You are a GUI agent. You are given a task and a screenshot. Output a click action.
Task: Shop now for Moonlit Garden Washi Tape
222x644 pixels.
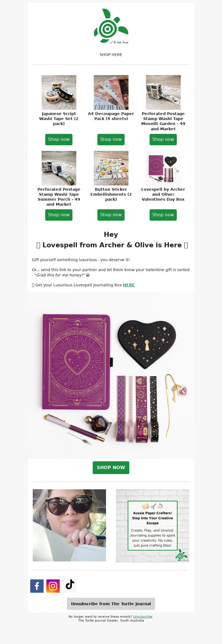pos(163,139)
